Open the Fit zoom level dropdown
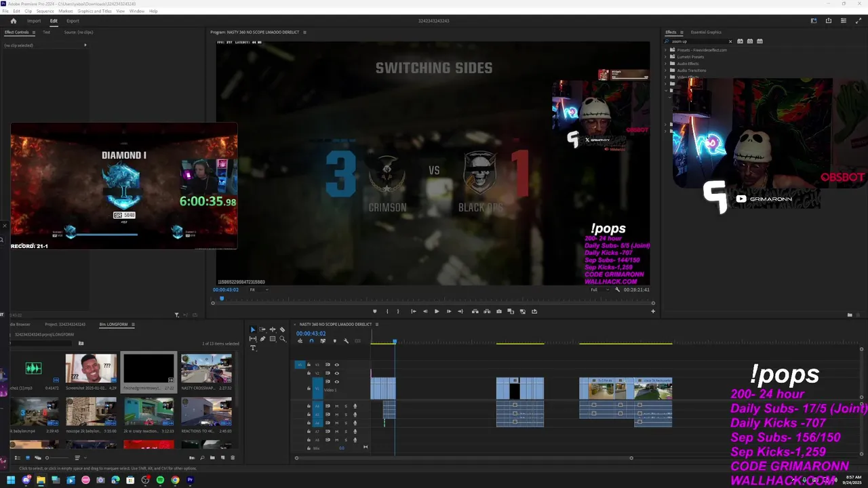 coord(259,289)
